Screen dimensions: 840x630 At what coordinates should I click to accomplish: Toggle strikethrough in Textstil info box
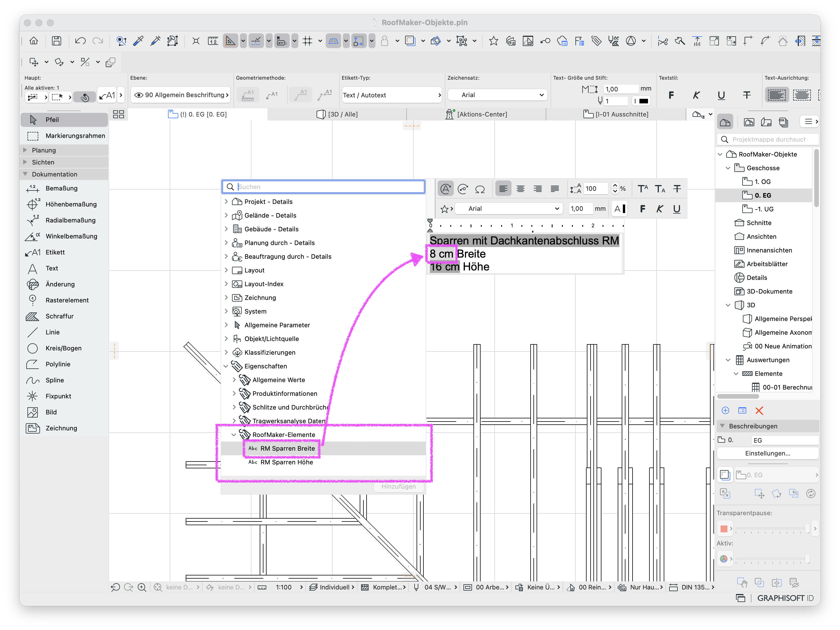coord(747,95)
